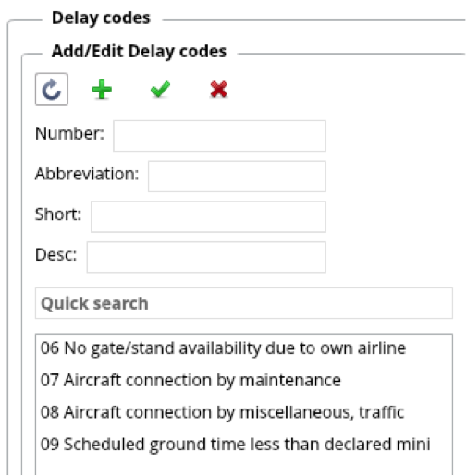Confirm changes with the green checkmark
Image resolution: width=466 pixels, height=476 pixels.
tap(160, 90)
